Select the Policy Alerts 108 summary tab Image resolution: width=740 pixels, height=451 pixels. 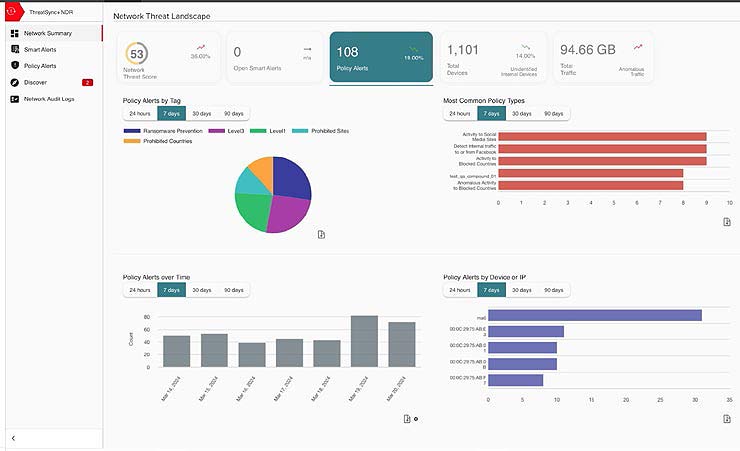[x=381, y=58]
